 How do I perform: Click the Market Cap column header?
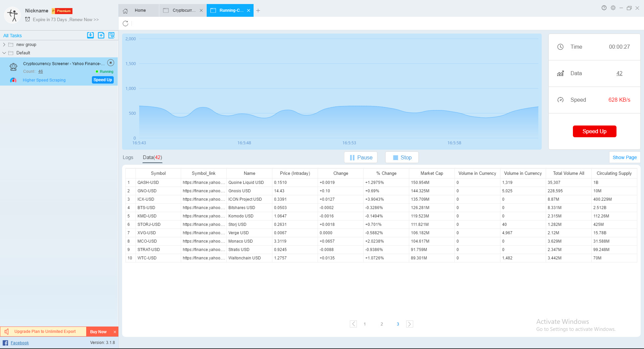(432, 173)
